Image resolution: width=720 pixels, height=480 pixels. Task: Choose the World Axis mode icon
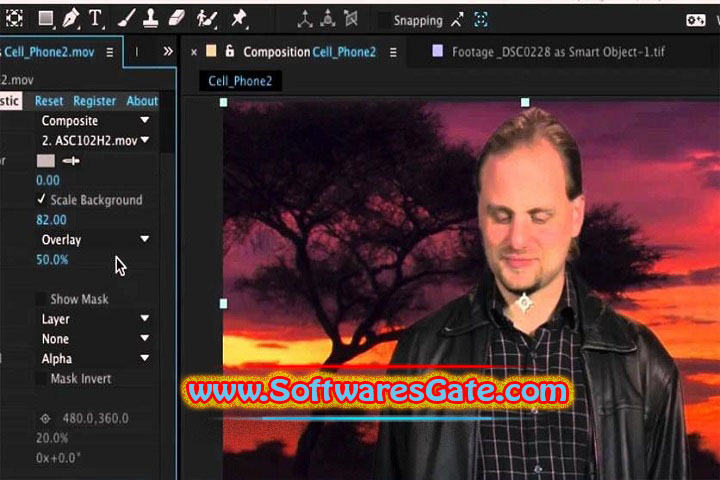click(x=327, y=19)
